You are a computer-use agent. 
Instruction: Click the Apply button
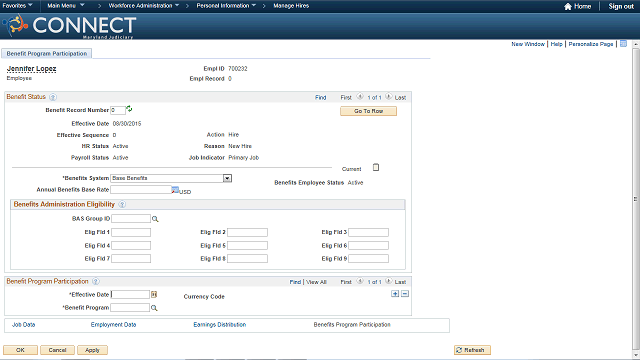[92, 350]
